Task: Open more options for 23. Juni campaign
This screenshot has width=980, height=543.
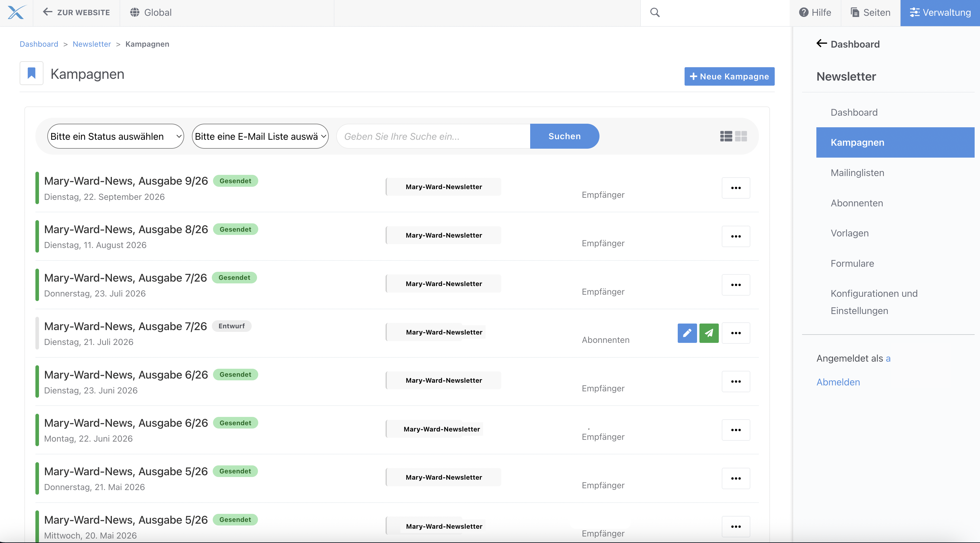Action: pyautogui.click(x=736, y=382)
